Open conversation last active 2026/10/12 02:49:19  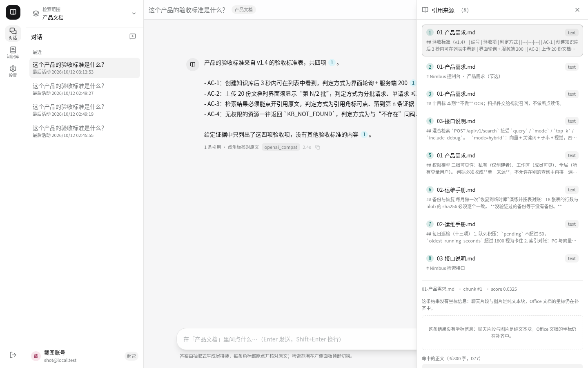pos(85,110)
